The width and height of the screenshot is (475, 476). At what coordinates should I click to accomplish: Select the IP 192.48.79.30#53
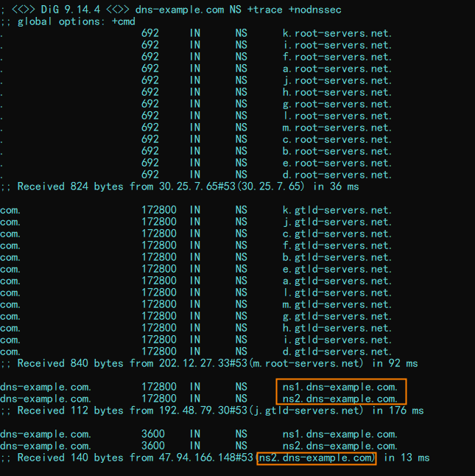(203, 410)
